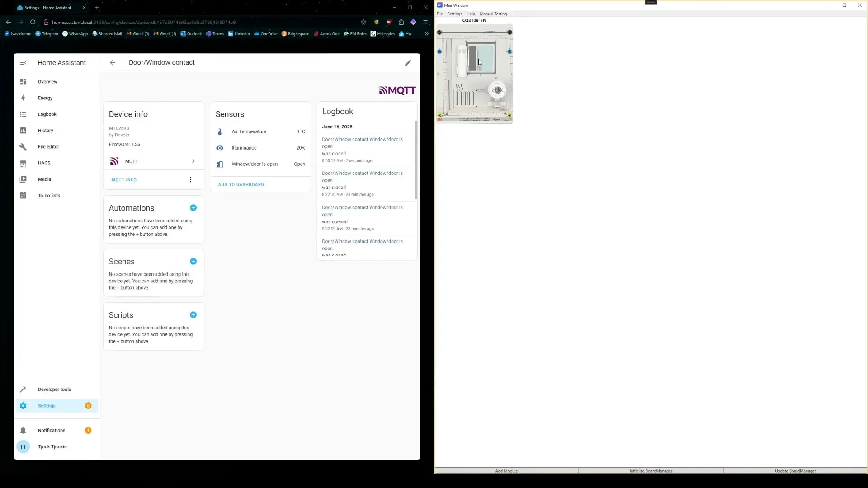Add a new script with plus icon
Viewport: 868px width, 488px height.
(x=193, y=315)
